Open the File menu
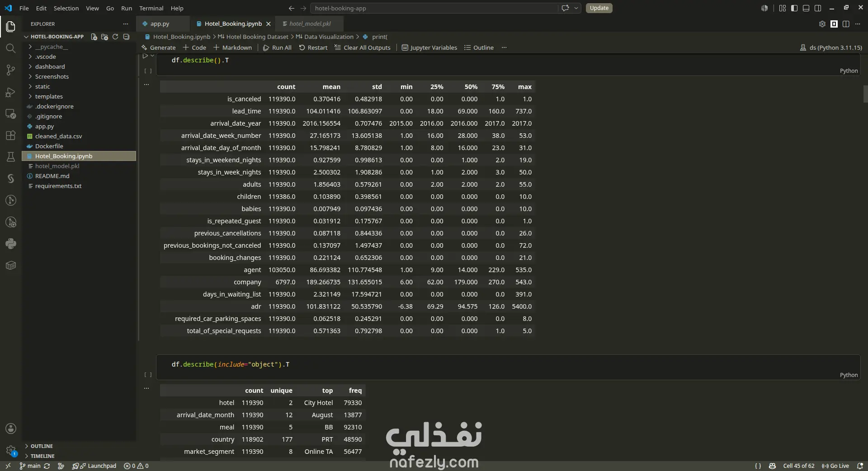Image resolution: width=868 pixels, height=471 pixels. pyautogui.click(x=24, y=8)
